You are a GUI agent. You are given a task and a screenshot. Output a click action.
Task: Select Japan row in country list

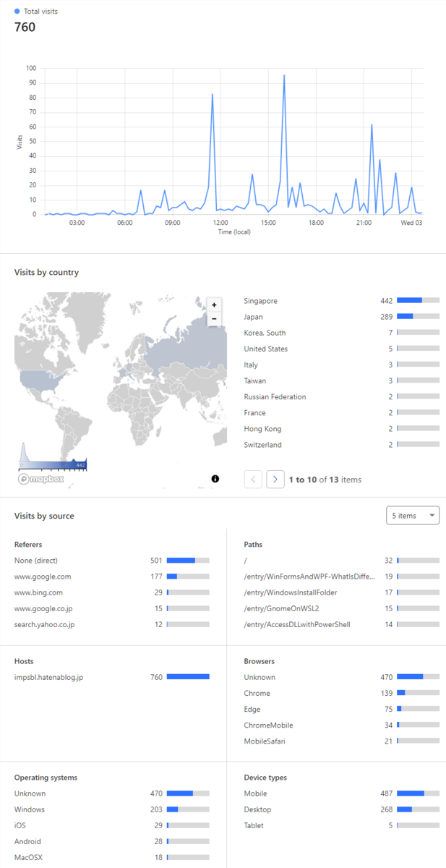point(342,317)
